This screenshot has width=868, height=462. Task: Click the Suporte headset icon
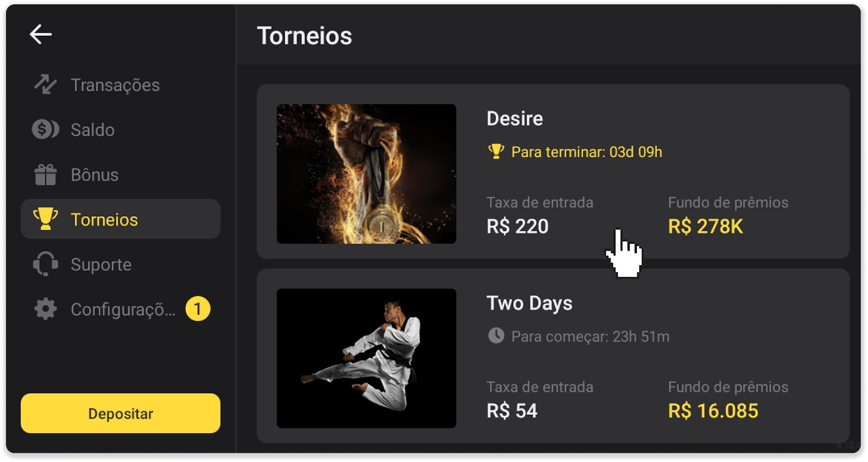coord(46,264)
